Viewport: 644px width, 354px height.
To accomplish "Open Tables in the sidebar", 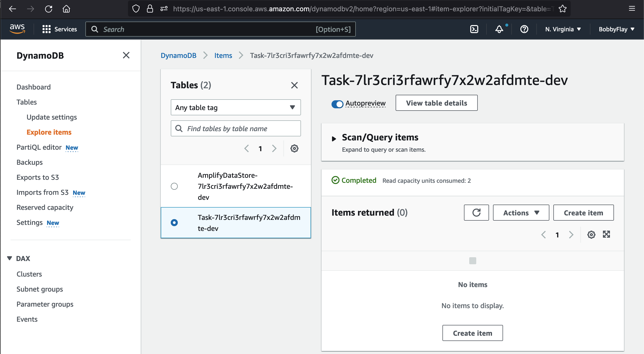I will click(27, 102).
